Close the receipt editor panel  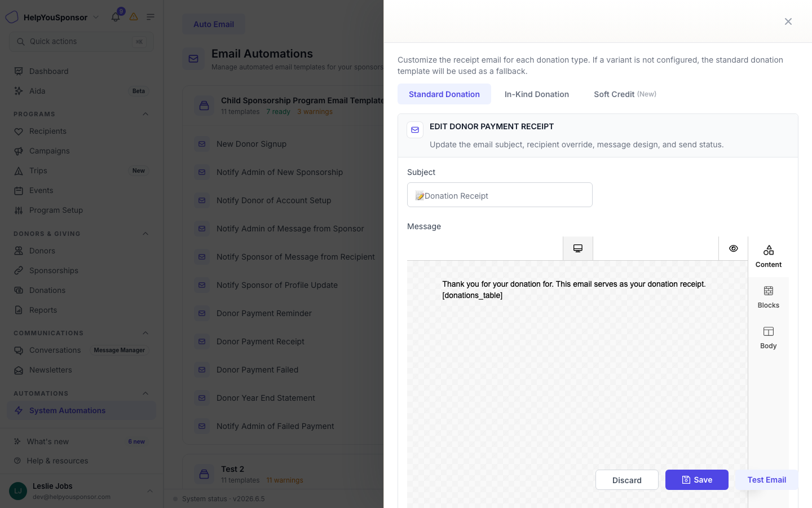coord(788,21)
